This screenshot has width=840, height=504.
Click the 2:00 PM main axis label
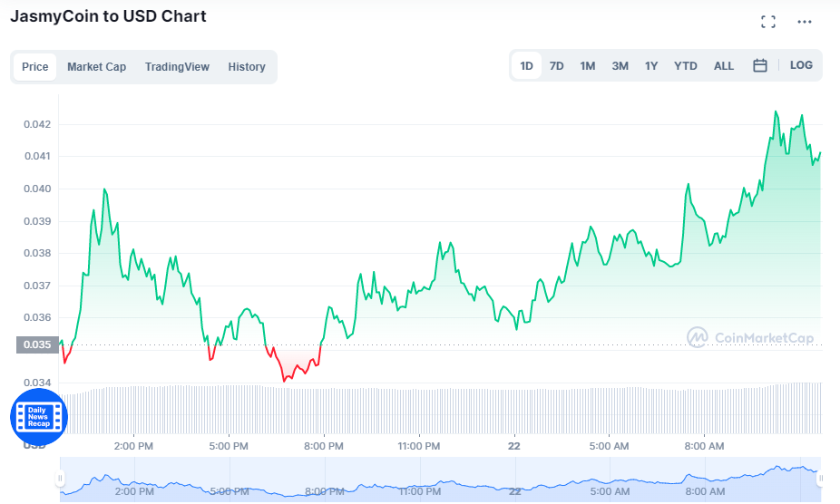133,446
